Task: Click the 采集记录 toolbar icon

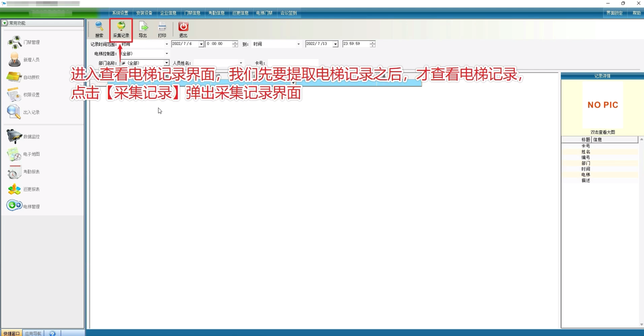Action: tap(121, 27)
